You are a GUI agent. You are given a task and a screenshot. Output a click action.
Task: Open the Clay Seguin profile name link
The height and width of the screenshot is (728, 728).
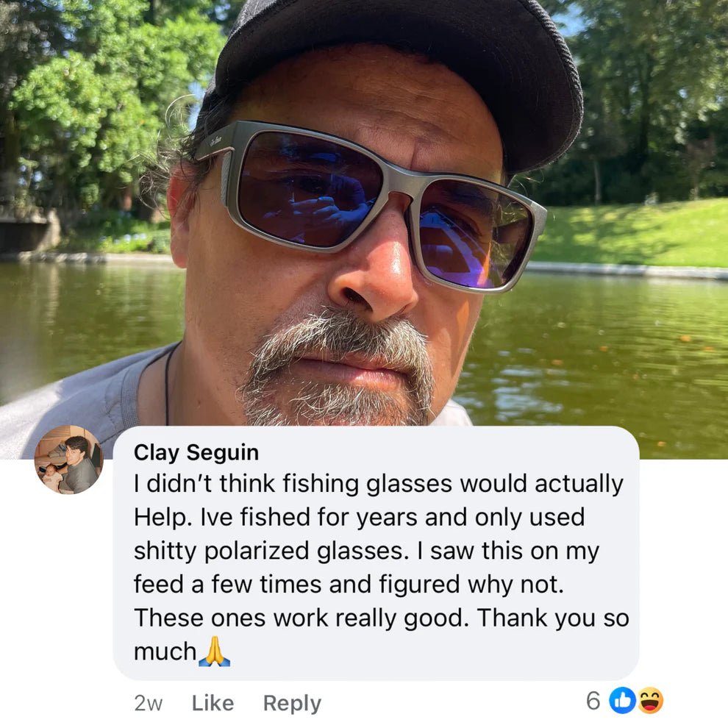point(196,452)
